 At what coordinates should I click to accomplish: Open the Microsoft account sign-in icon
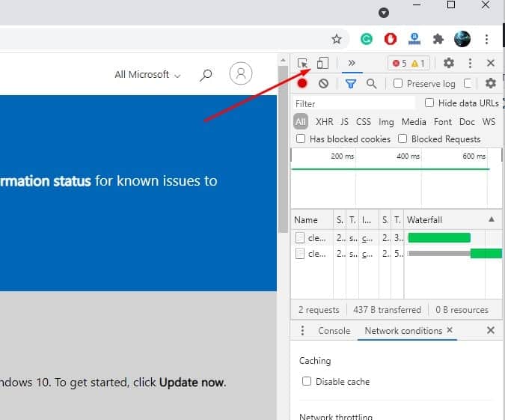[x=241, y=73]
